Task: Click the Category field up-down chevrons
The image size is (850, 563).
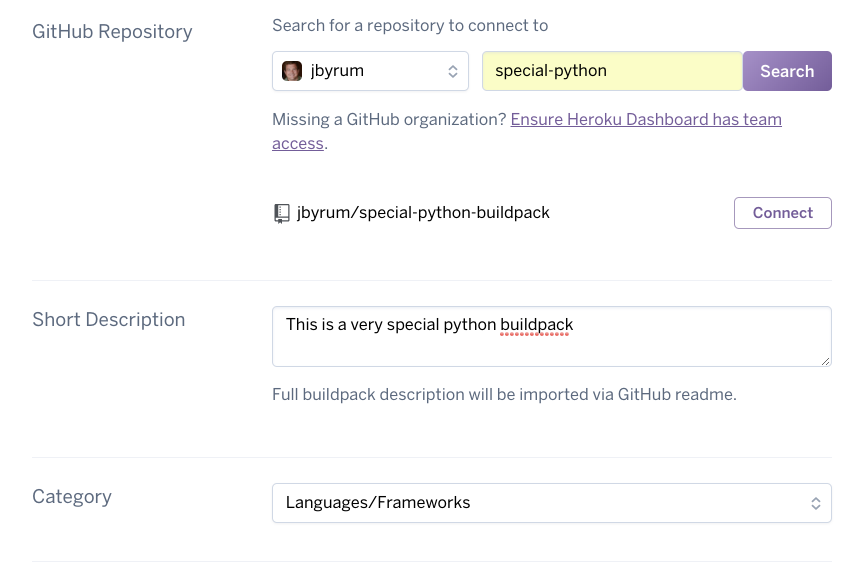Action: coord(815,503)
